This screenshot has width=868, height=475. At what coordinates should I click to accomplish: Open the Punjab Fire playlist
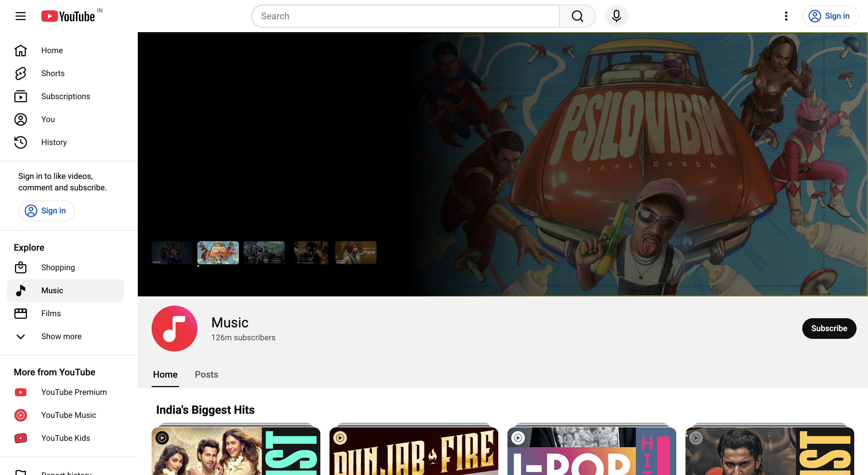click(414, 451)
